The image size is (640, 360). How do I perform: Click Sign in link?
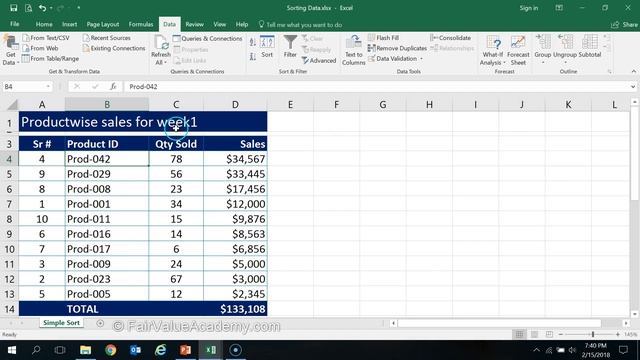pos(529,8)
